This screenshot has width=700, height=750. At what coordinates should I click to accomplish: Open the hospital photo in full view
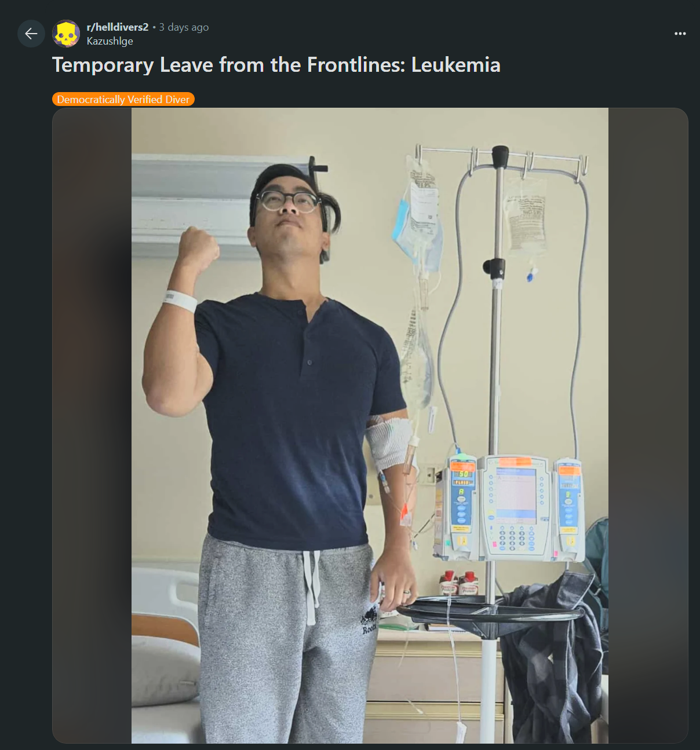[370, 426]
